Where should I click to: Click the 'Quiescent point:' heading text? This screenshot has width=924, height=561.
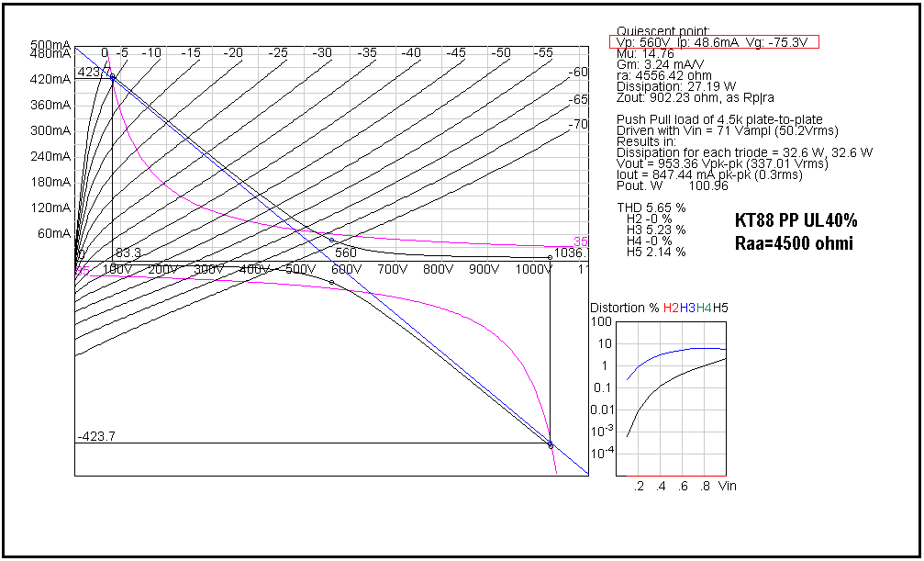click(663, 30)
